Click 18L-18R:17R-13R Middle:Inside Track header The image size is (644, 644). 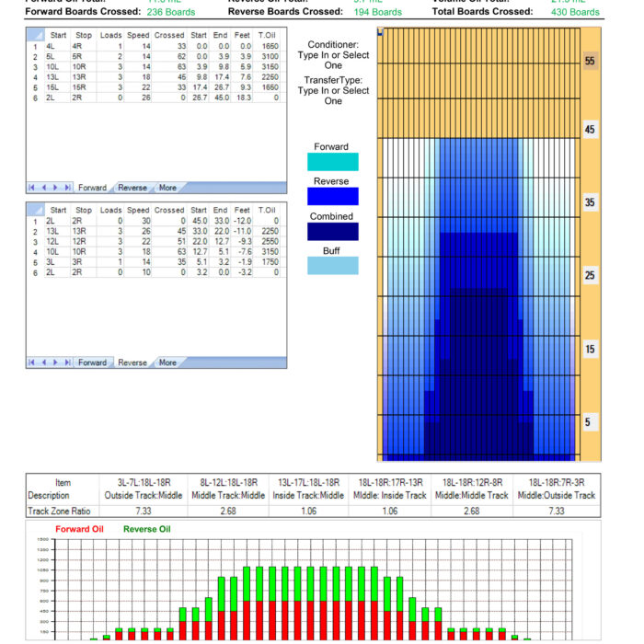(x=390, y=489)
